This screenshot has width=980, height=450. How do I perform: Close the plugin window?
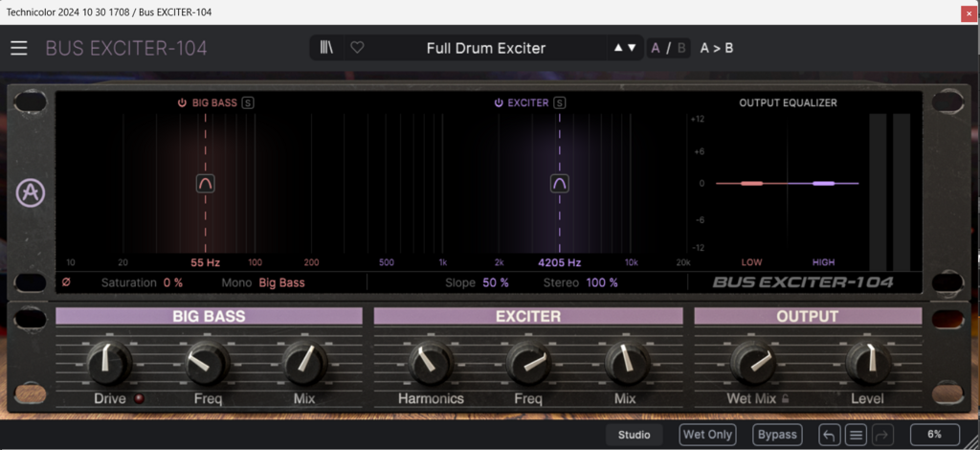969,12
